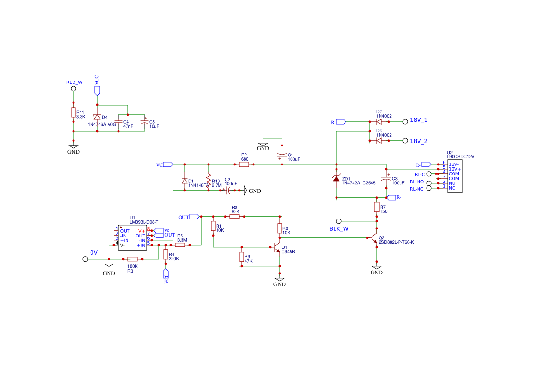The image size is (554, 392).
Task: Click the "1N4746A A0G" part label
Action: click(x=102, y=124)
